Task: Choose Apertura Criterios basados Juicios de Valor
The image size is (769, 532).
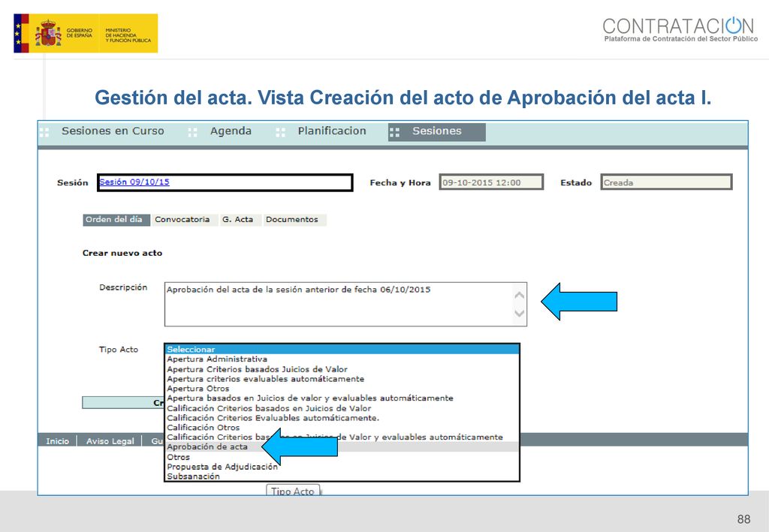Action: (x=342, y=369)
